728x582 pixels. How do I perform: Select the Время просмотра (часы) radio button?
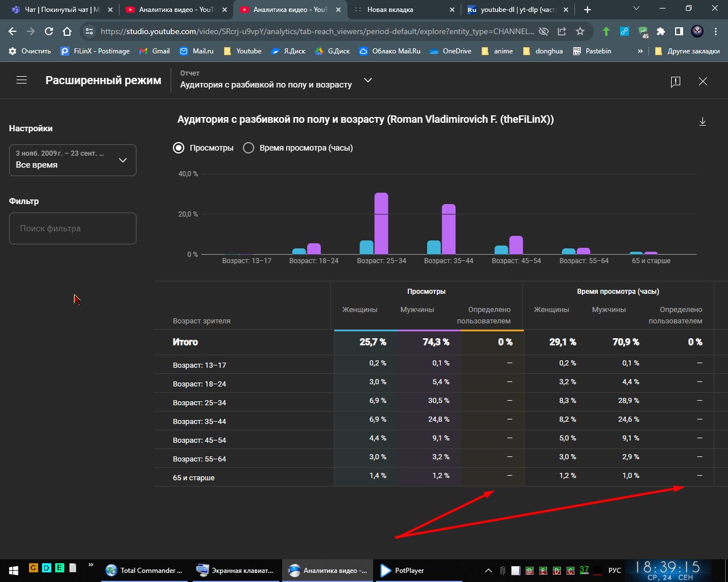[249, 148]
